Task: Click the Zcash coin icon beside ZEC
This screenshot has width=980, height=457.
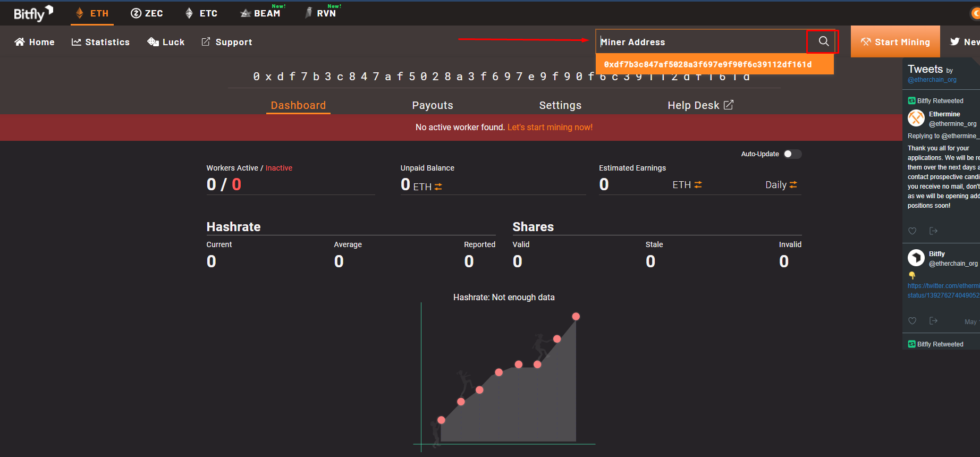Action: click(136, 13)
